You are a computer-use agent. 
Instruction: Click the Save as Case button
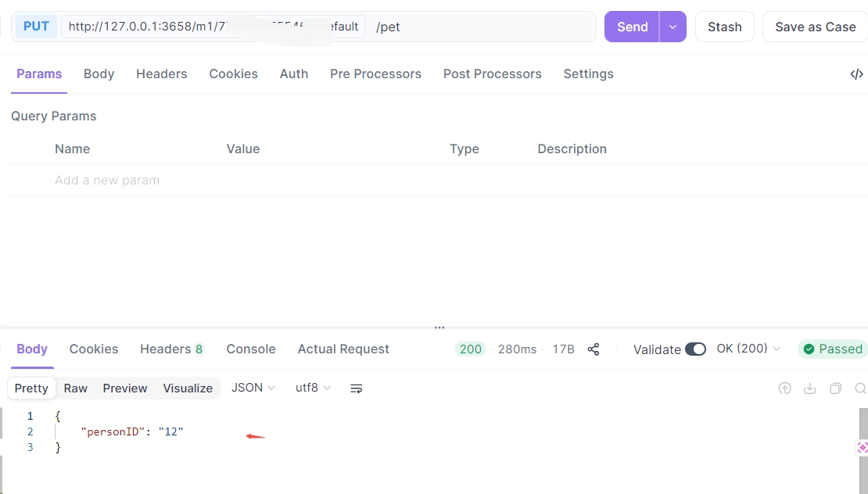coord(815,27)
